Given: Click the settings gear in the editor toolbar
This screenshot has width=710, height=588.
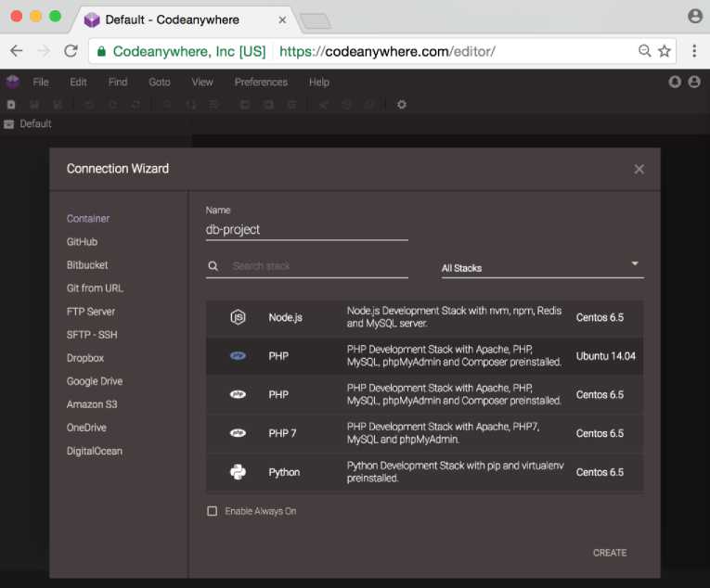Looking at the screenshot, I should click(x=402, y=105).
